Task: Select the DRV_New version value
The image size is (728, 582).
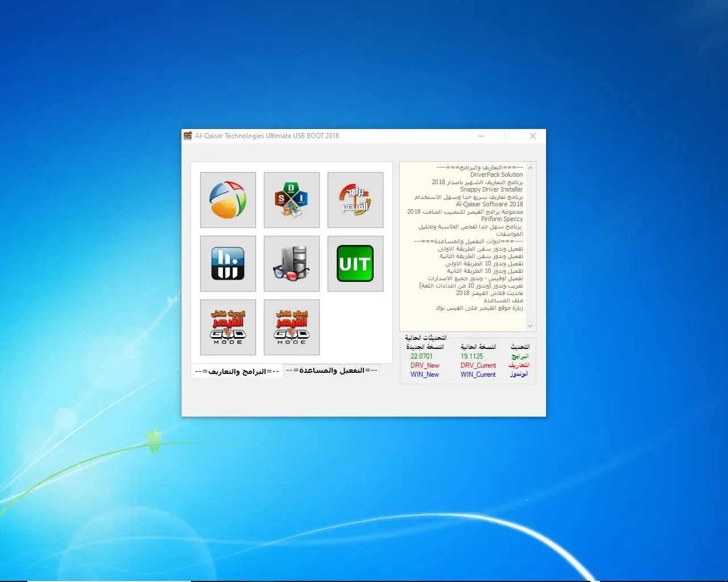Action: (x=425, y=365)
